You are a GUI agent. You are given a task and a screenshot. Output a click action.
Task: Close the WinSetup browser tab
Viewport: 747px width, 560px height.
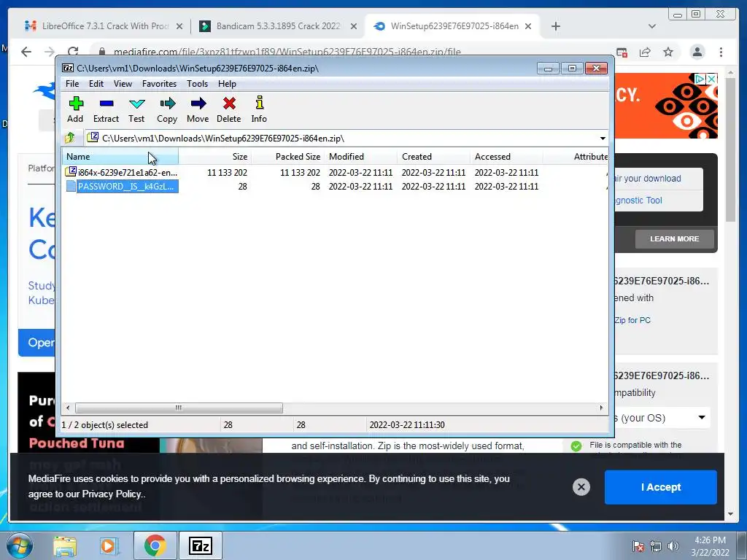coord(528,26)
